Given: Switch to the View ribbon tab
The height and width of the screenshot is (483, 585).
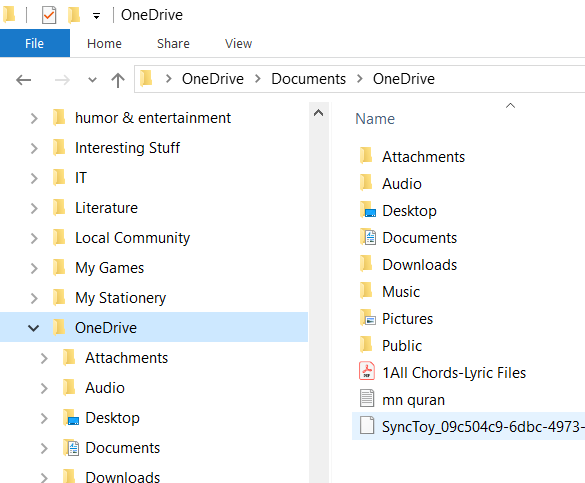Looking at the screenshot, I should (x=238, y=44).
